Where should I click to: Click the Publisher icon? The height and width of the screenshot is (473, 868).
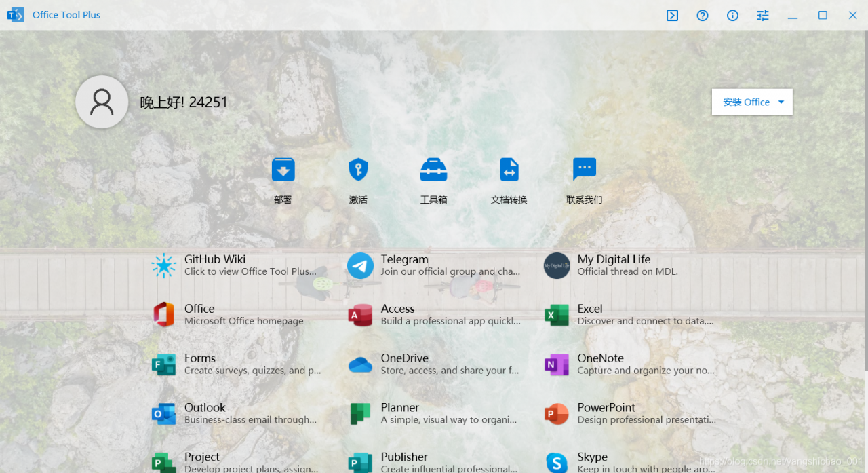pyautogui.click(x=360, y=463)
